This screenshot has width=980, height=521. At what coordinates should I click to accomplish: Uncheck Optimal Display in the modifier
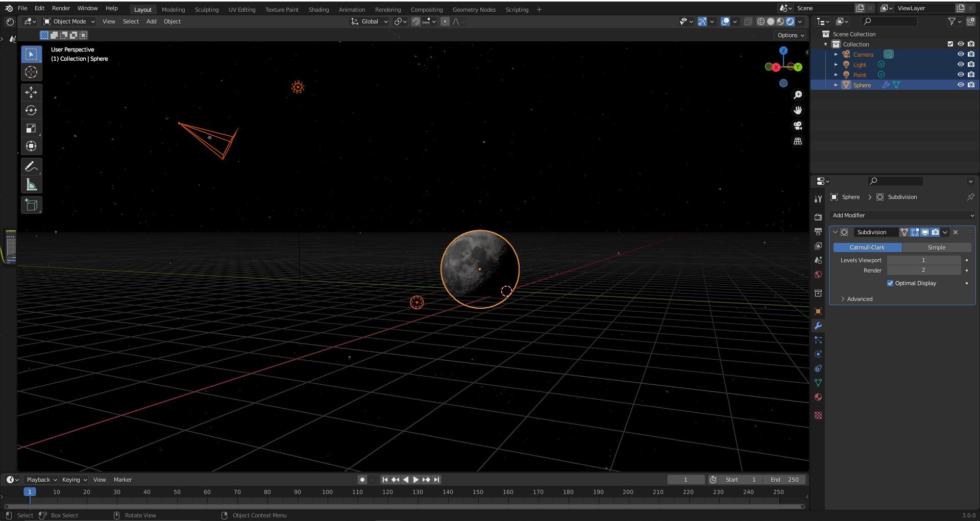[890, 283]
